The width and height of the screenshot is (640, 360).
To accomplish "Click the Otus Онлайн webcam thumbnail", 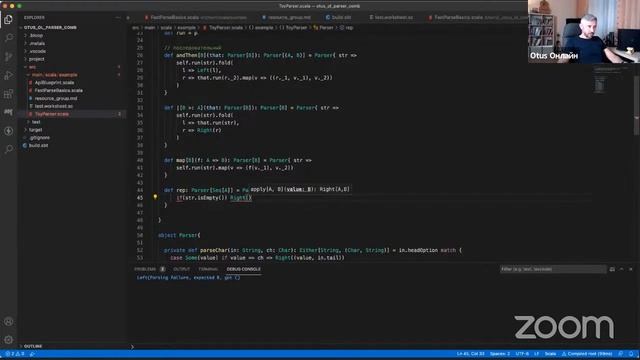I will [584, 31].
